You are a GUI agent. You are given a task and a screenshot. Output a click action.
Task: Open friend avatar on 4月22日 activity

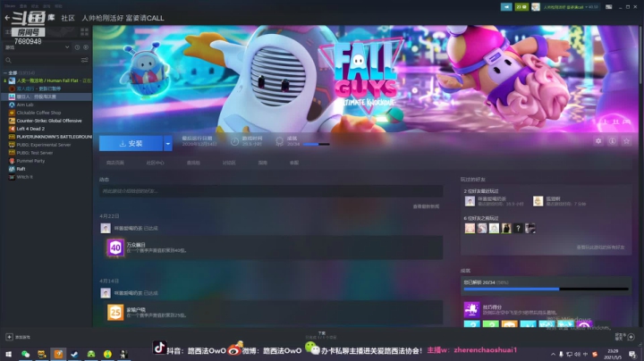pyautogui.click(x=106, y=228)
